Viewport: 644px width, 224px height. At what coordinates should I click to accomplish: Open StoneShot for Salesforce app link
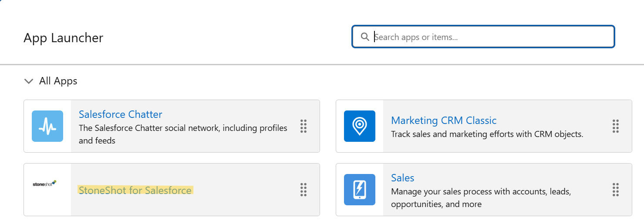135,191
